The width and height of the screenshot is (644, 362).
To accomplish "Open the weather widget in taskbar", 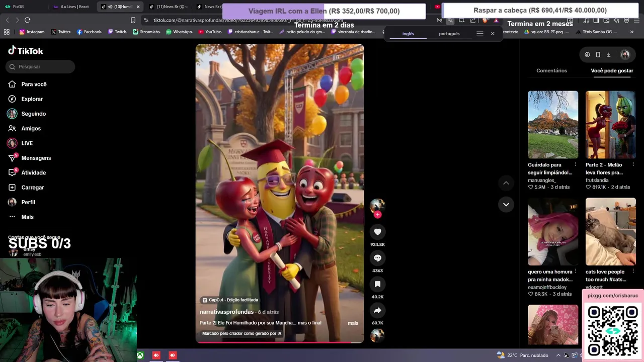I will [522, 355].
